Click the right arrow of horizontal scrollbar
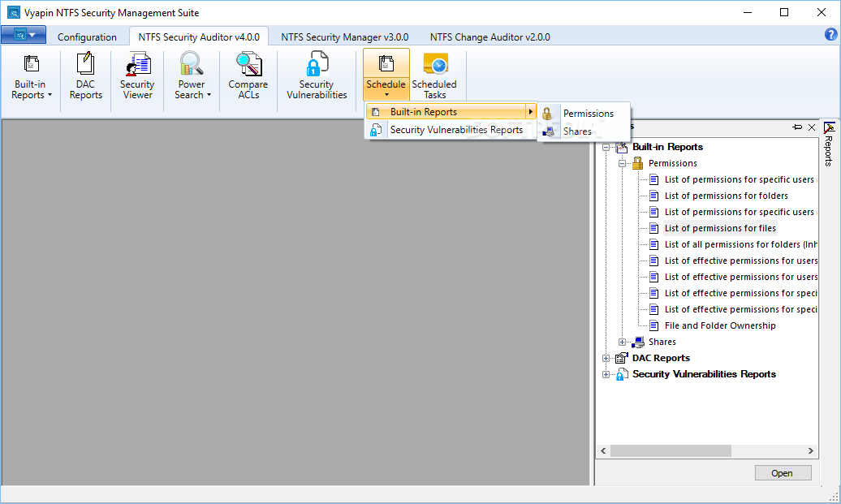Image resolution: width=841 pixels, height=504 pixels. coord(810,451)
